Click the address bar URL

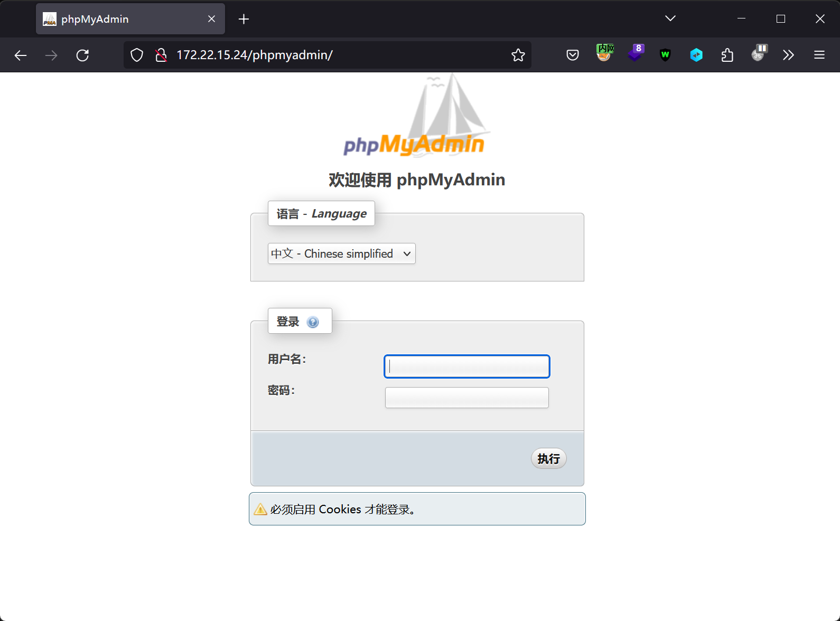click(x=255, y=55)
